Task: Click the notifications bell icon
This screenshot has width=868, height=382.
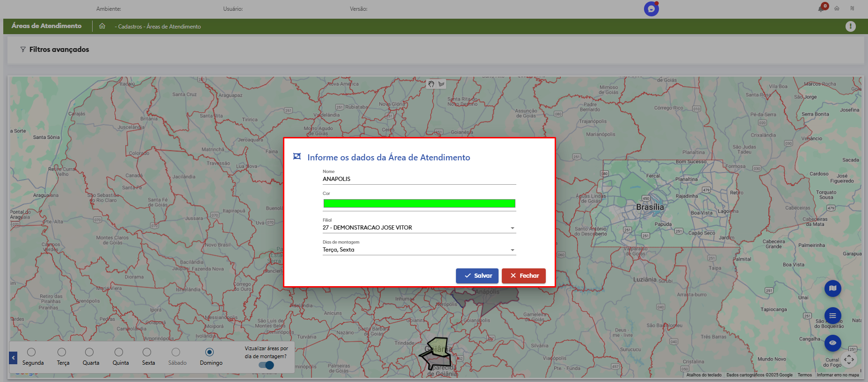Action: tap(821, 8)
